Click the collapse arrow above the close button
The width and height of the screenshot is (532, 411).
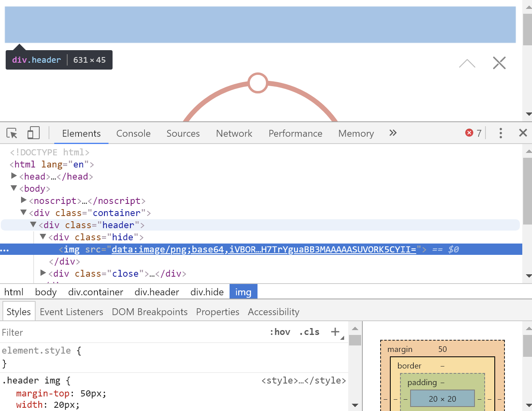(467, 63)
